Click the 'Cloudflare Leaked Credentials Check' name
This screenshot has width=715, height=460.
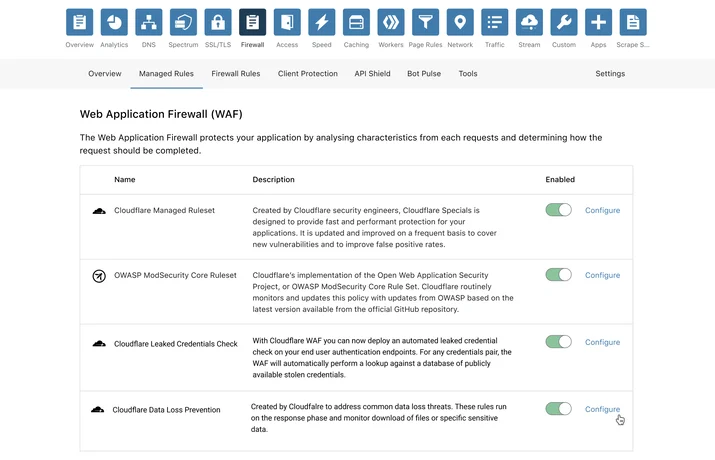tap(176, 344)
